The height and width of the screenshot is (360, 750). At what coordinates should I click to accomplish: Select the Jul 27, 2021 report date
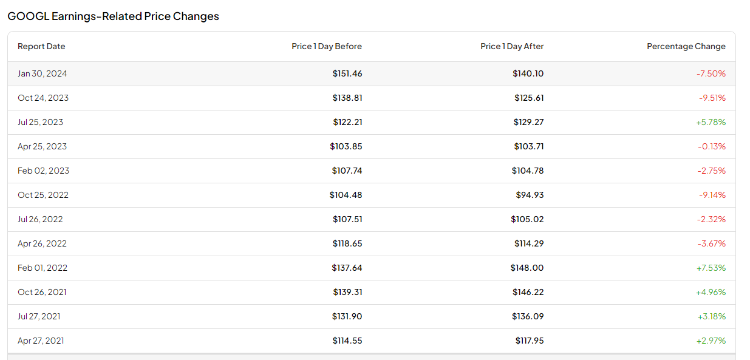coord(39,316)
